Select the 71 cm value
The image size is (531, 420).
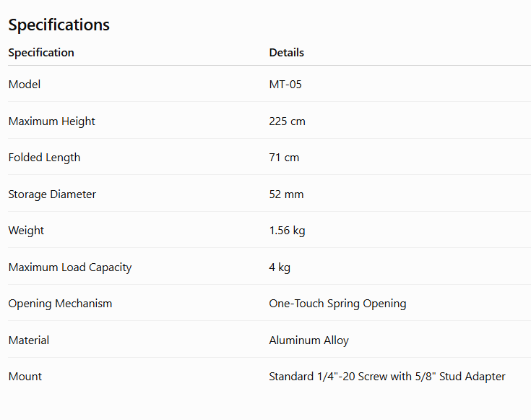tap(284, 158)
